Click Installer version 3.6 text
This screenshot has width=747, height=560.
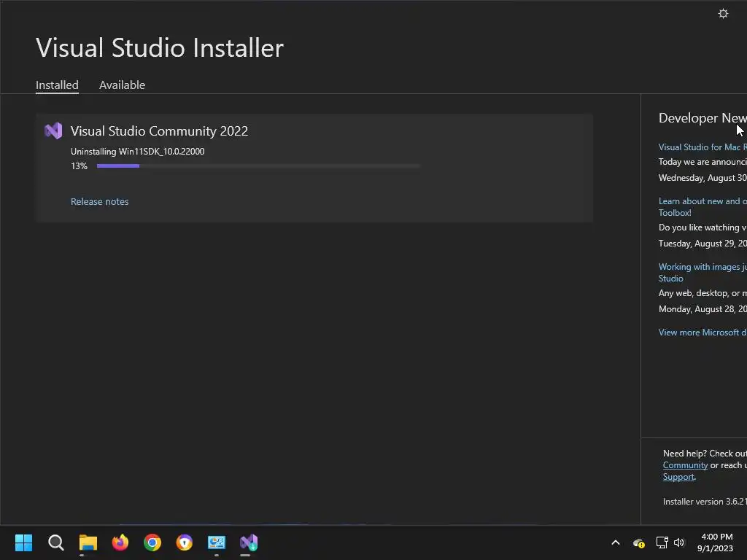click(705, 502)
